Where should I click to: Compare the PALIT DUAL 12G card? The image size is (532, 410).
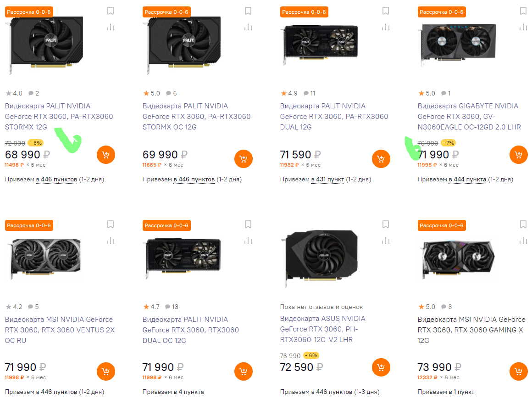point(386,27)
